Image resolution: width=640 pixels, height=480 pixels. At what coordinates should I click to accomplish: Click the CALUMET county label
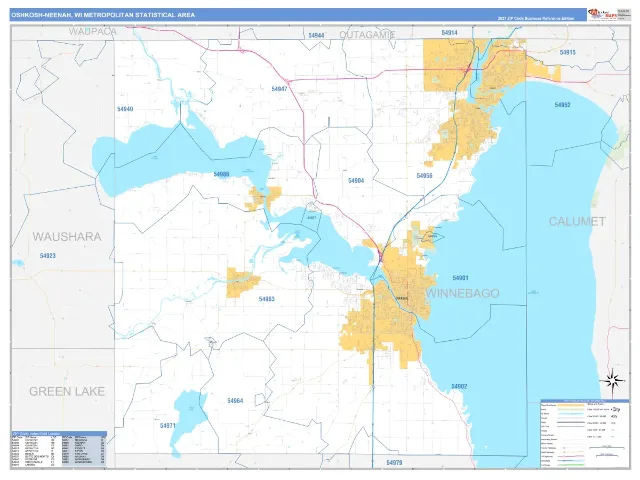click(x=577, y=221)
